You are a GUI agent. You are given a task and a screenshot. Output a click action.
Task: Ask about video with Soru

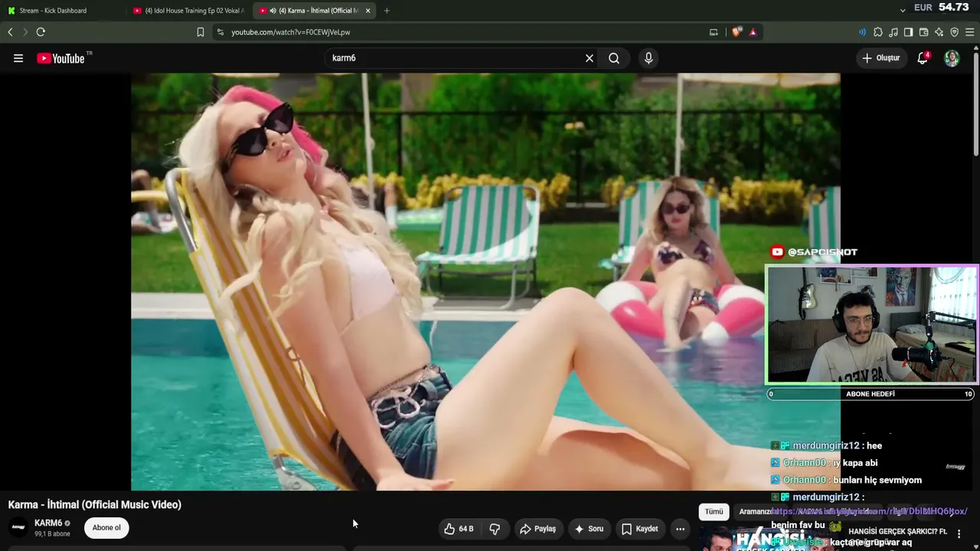[x=589, y=529]
